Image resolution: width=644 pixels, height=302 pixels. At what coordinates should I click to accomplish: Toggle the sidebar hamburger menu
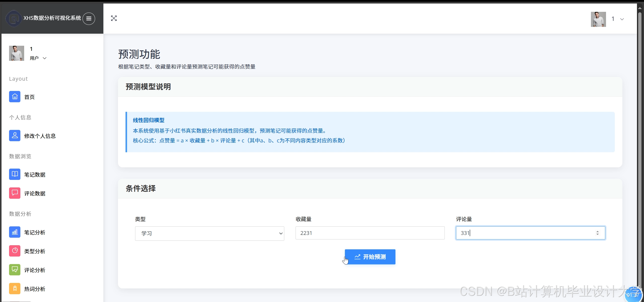[88, 19]
